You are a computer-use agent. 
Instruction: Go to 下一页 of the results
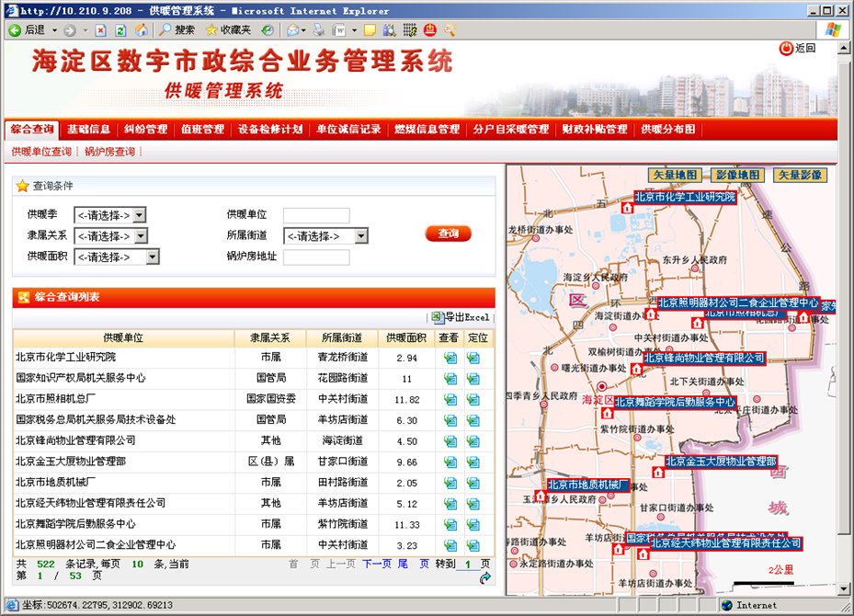[377, 565]
